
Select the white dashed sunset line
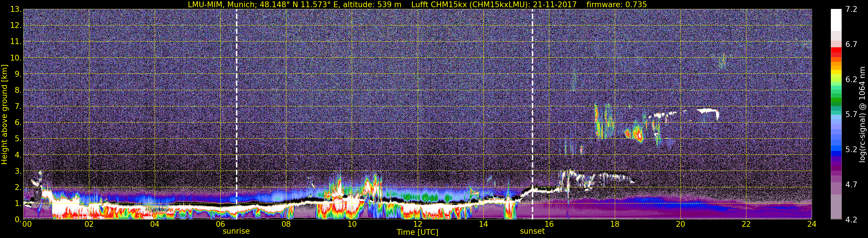tap(532, 114)
